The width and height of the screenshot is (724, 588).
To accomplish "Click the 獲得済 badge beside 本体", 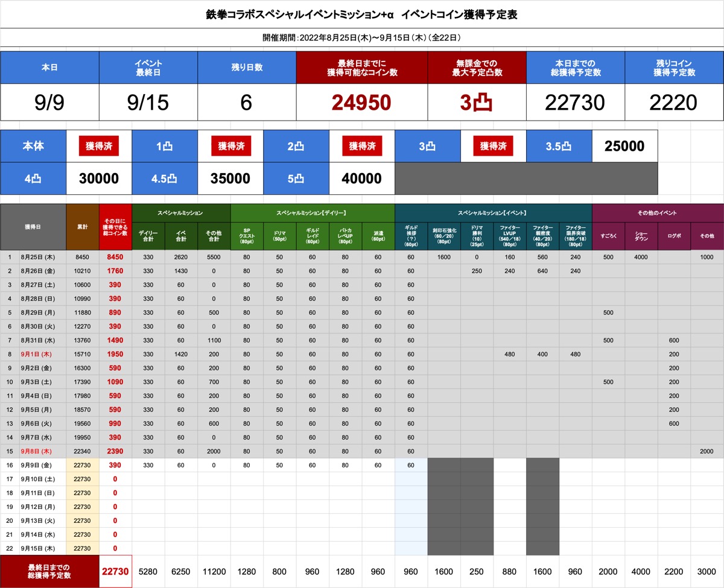I will pos(98,146).
